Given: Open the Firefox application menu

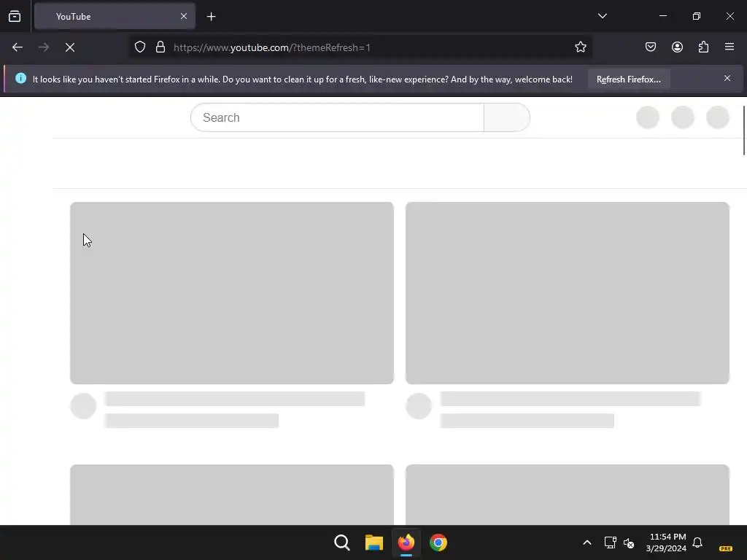Looking at the screenshot, I should click(x=729, y=47).
